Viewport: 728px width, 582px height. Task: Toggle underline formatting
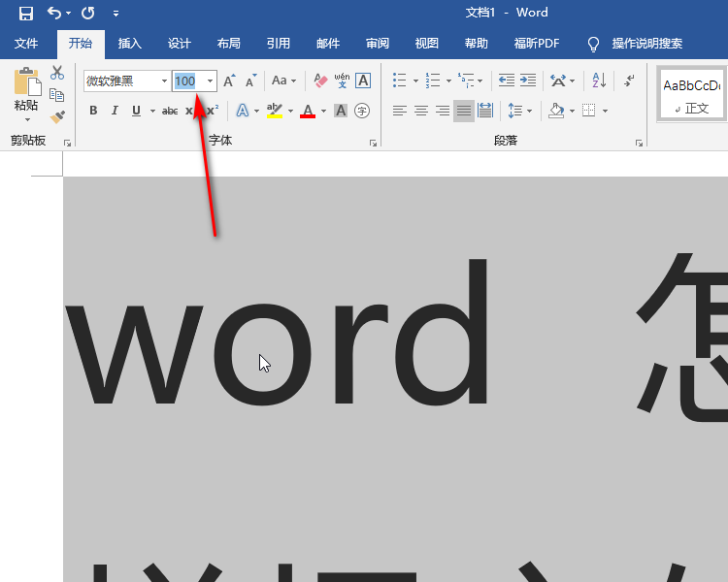(x=136, y=111)
